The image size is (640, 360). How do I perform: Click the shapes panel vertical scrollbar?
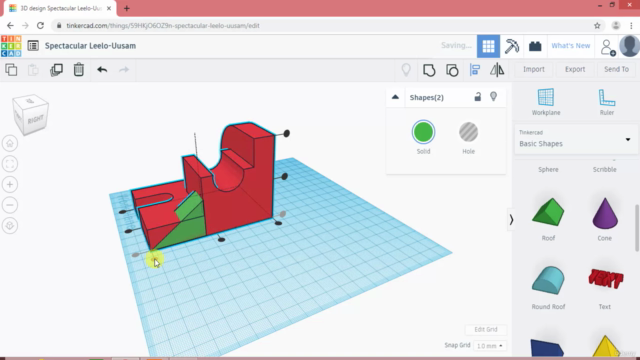[x=638, y=229]
